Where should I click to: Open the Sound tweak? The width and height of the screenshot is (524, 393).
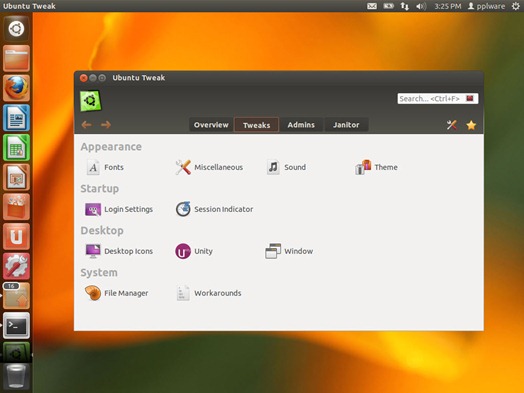pos(286,167)
